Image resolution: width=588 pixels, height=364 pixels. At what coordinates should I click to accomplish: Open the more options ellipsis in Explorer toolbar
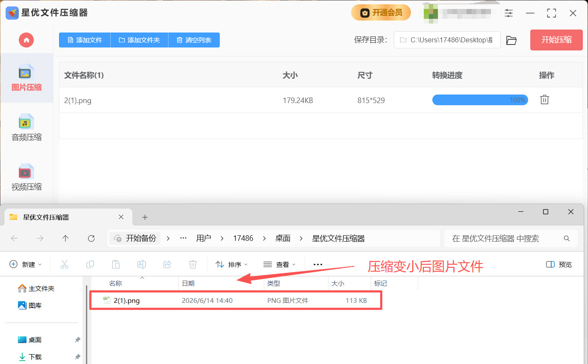click(x=318, y=264)
